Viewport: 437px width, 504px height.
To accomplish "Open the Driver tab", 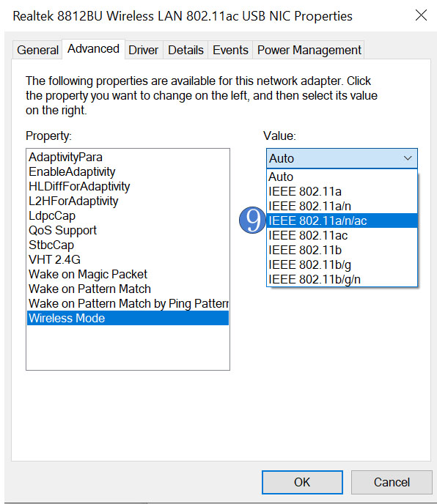I will tap(144, 50).
